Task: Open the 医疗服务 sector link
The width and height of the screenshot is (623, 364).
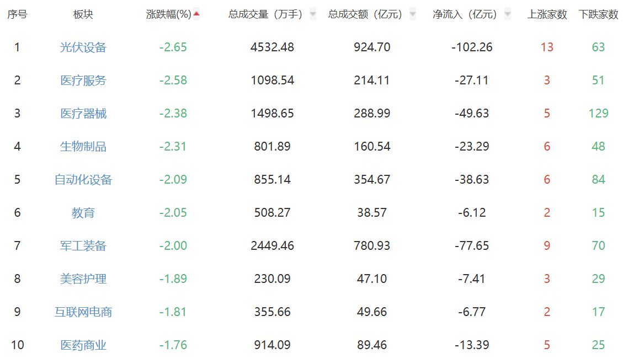Action: click(x=83, y=81)
